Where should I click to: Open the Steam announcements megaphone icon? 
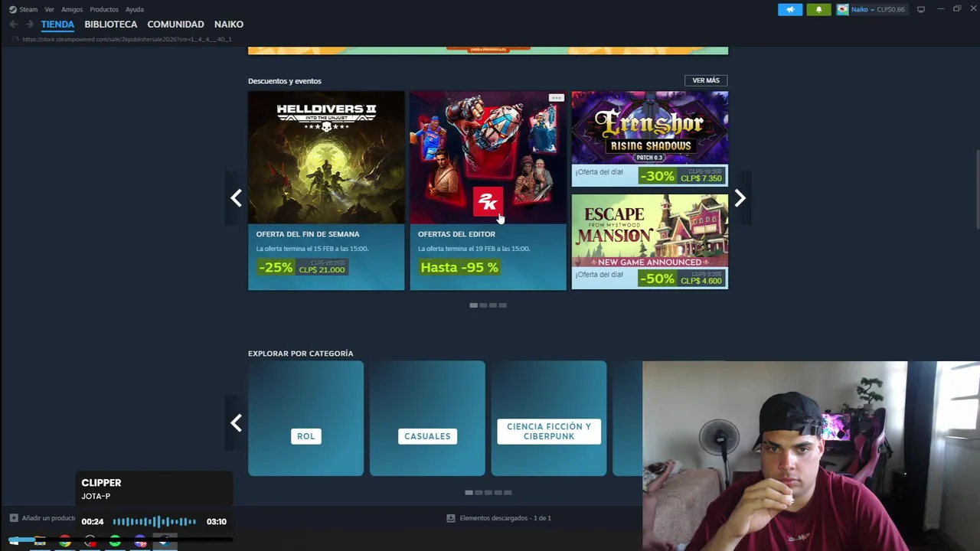(x=790, y=9)
